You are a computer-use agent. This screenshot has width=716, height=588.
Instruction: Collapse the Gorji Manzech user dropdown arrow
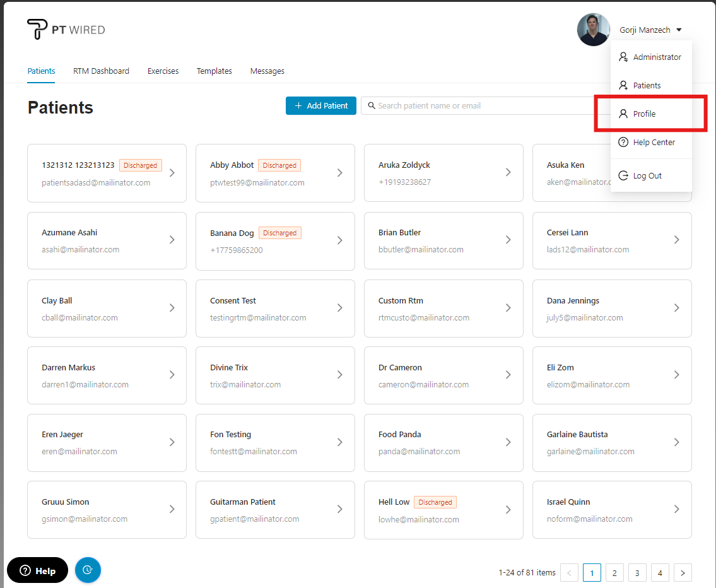click(x=679, y=30)
